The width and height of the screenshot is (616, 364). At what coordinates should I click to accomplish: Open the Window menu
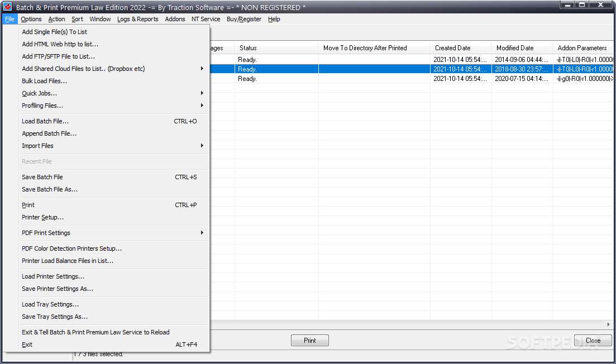[x=100, y=19]
